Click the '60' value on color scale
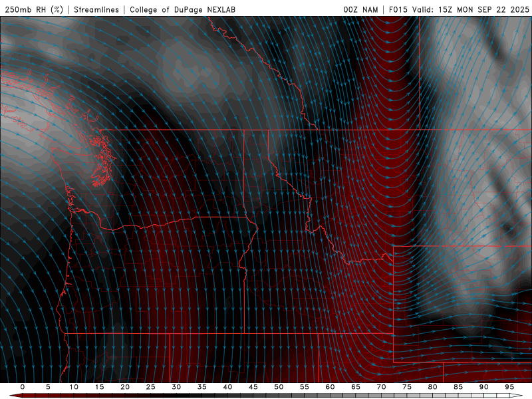The height and width of the screenshot is (399, 532). (x=330, y=387)
